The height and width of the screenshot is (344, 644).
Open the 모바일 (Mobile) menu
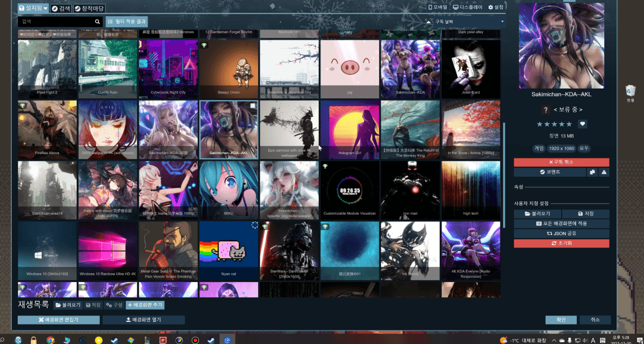(437, 7)
